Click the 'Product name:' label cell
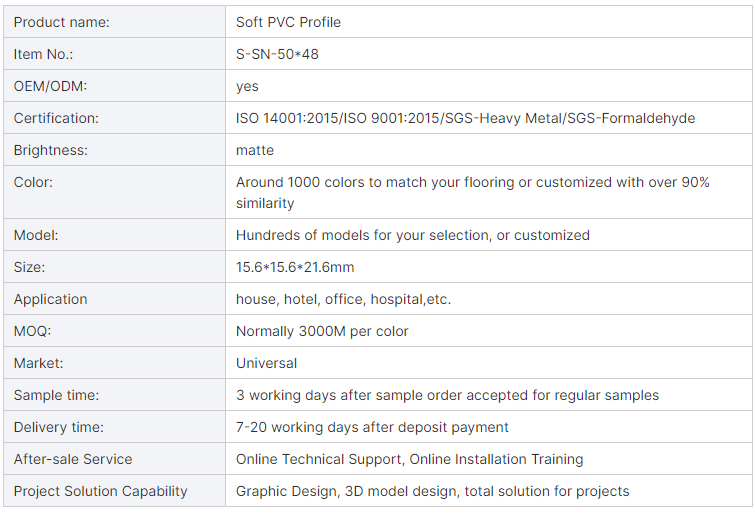 click(x=62, y=22)
